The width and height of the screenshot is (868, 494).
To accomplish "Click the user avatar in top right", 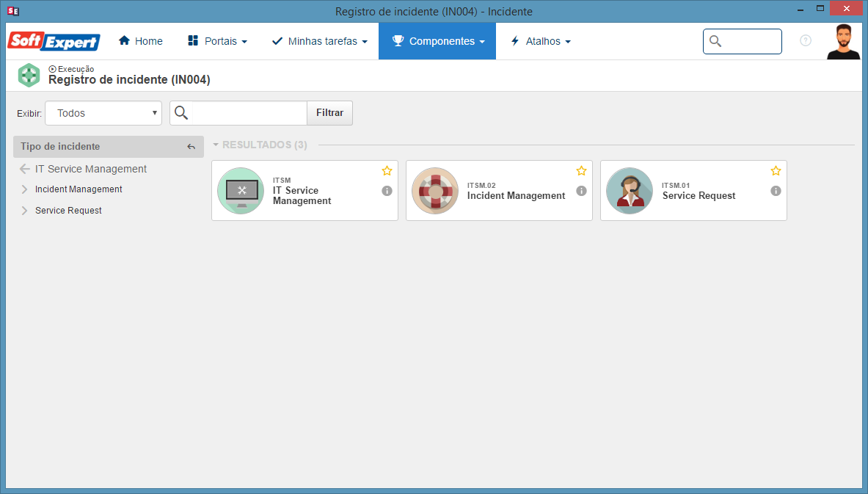I will coord(843,42).
